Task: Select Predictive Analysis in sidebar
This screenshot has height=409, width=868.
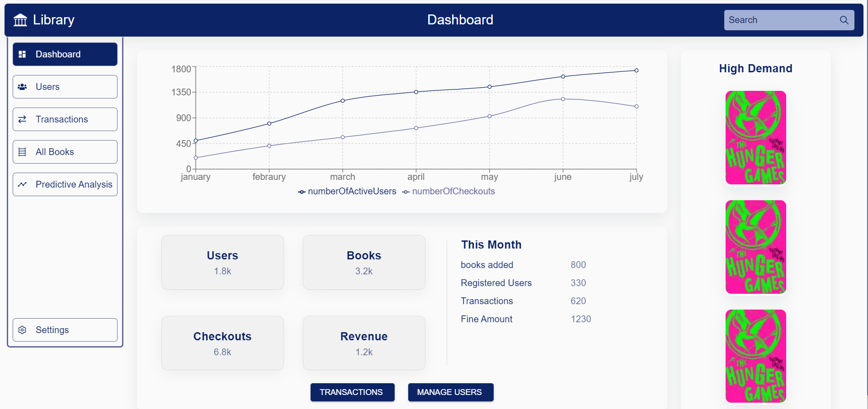Action: coord(65,184)
